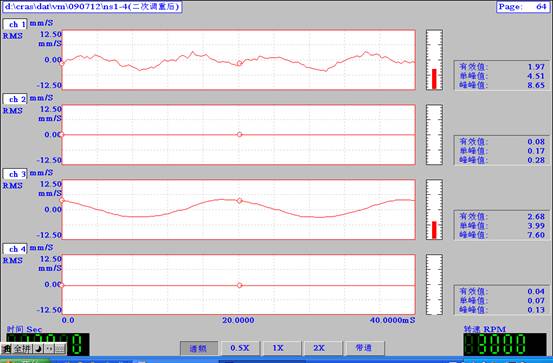Screen dimensions: 553x363
Task: Click the ch 1 red level meter bar
Action: point(434,79)
